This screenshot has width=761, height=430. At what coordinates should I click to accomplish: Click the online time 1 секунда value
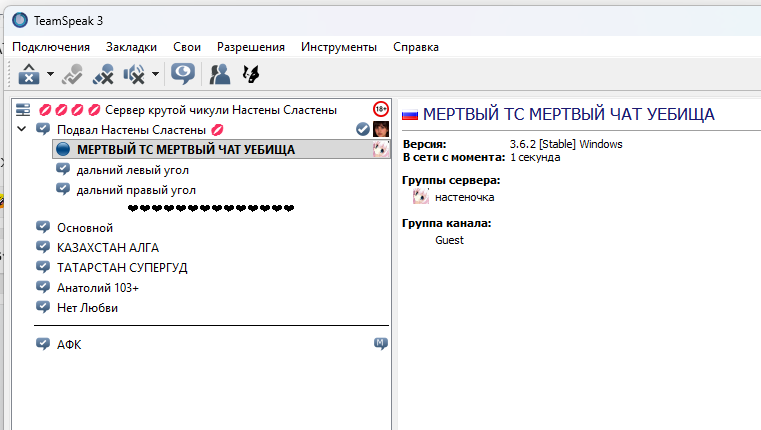click(x=535, y=157)
